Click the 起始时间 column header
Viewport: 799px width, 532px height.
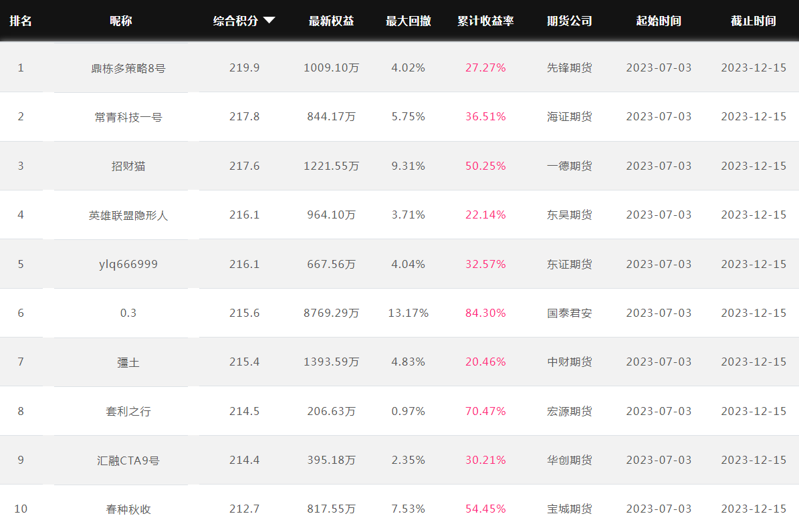[659, 21]
